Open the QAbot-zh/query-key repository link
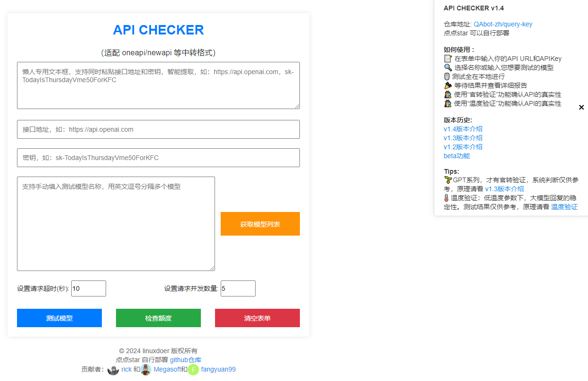The height and width of the screenshot is (381, 588). point(503,24)
